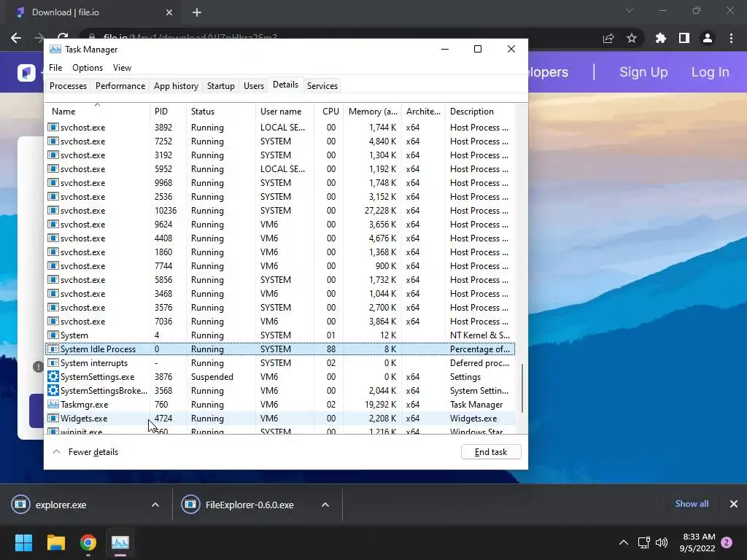Open Task Manager File menu

(55, 68)
